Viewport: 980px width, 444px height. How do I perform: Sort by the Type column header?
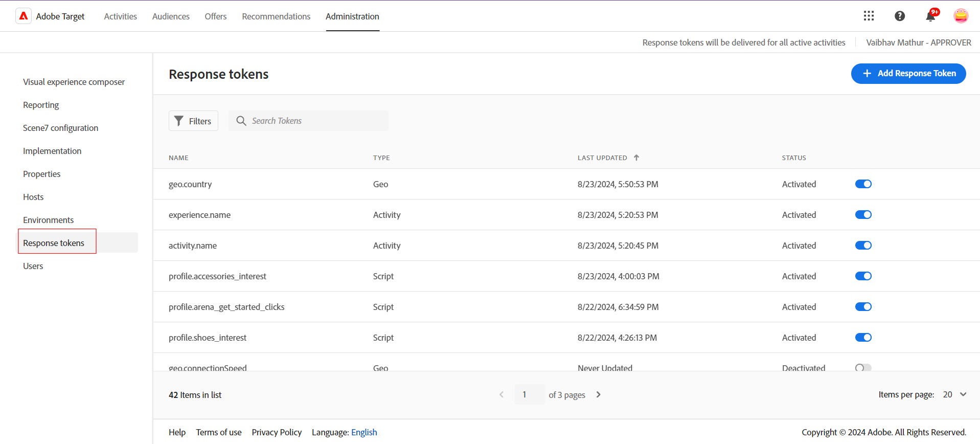click(x=381, y=158)
